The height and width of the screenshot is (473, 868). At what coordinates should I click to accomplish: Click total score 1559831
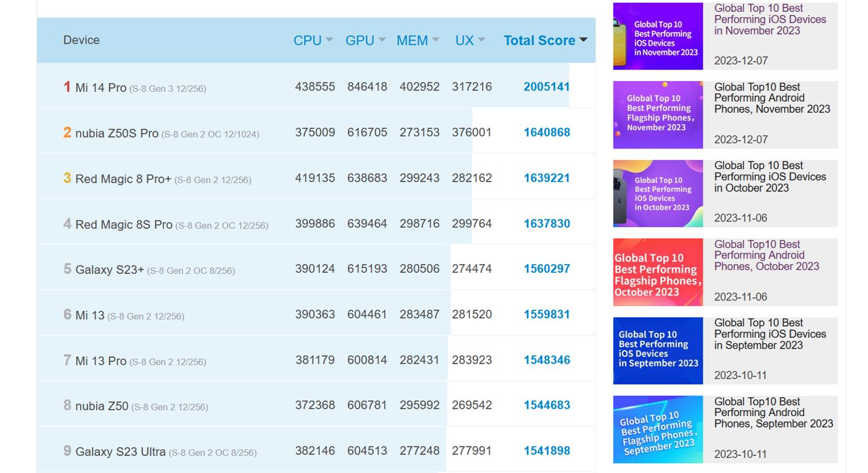tap(547, 315)
